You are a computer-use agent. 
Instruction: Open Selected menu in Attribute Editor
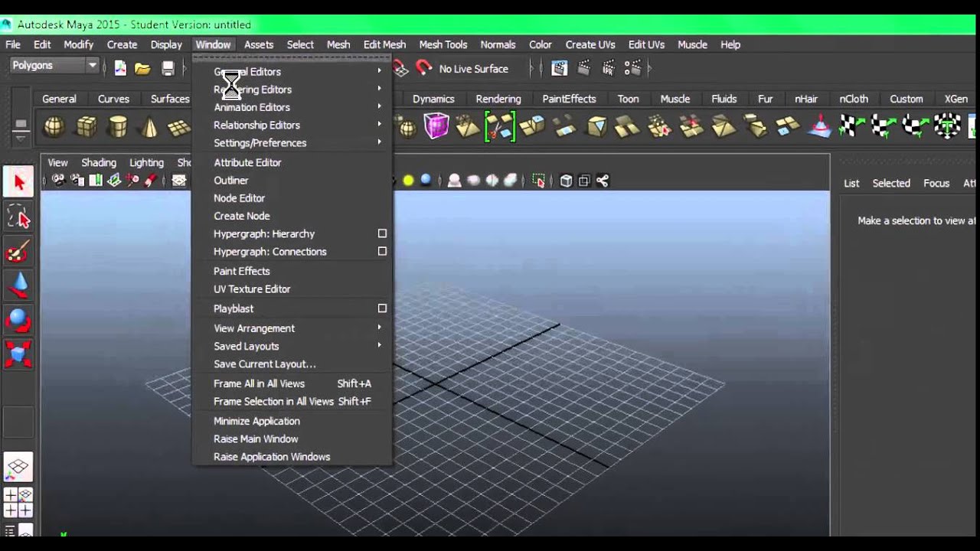pyautogui.click(x=891, y=183)
